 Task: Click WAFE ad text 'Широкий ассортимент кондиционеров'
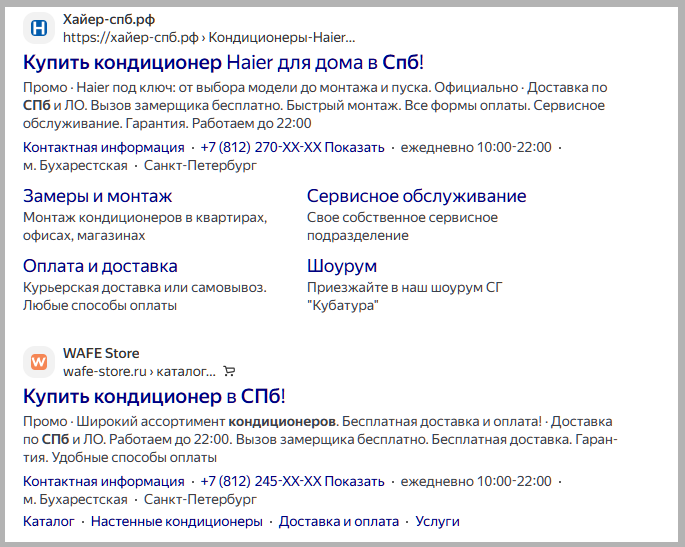click(x=206, y=422)
